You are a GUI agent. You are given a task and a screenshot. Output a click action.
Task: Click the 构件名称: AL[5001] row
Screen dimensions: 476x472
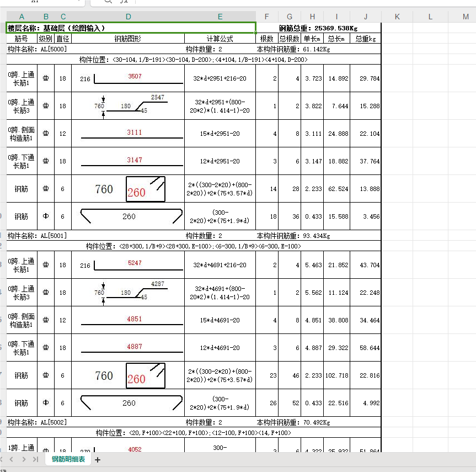point(194,236)
